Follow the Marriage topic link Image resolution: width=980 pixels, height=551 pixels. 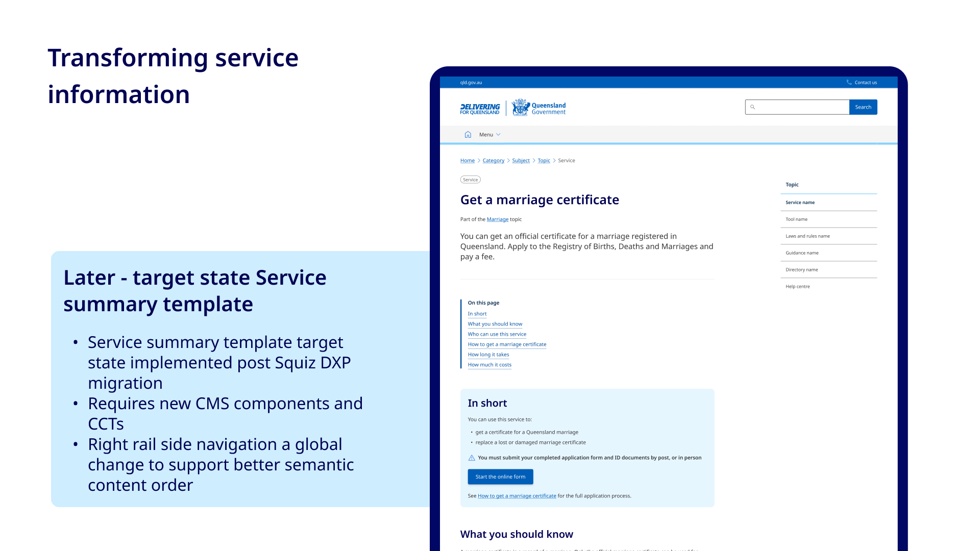point(497,219)
